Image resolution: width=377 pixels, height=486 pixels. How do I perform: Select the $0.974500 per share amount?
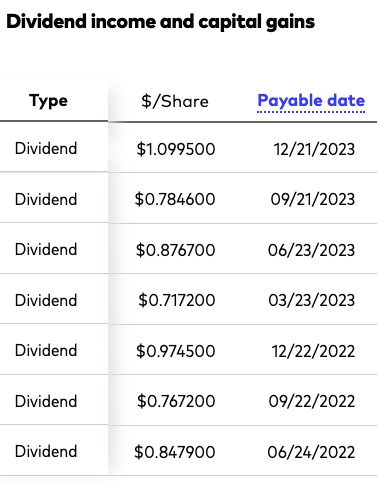[175, 351]
